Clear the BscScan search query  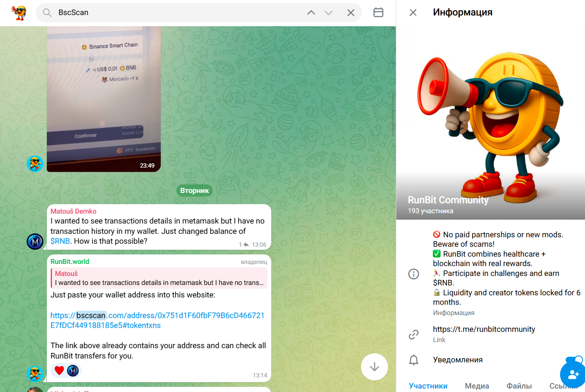point(351,13)
